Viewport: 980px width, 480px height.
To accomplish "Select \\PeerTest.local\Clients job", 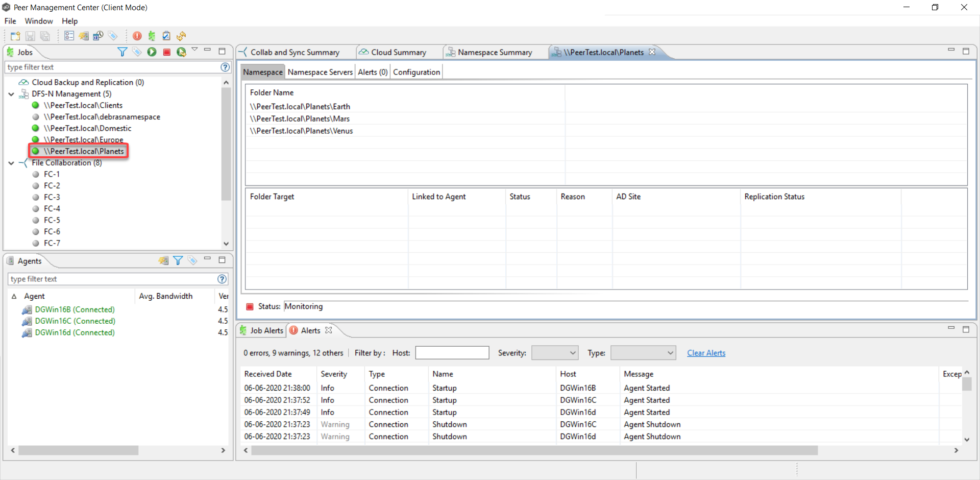I will click(x=83, y=105).
